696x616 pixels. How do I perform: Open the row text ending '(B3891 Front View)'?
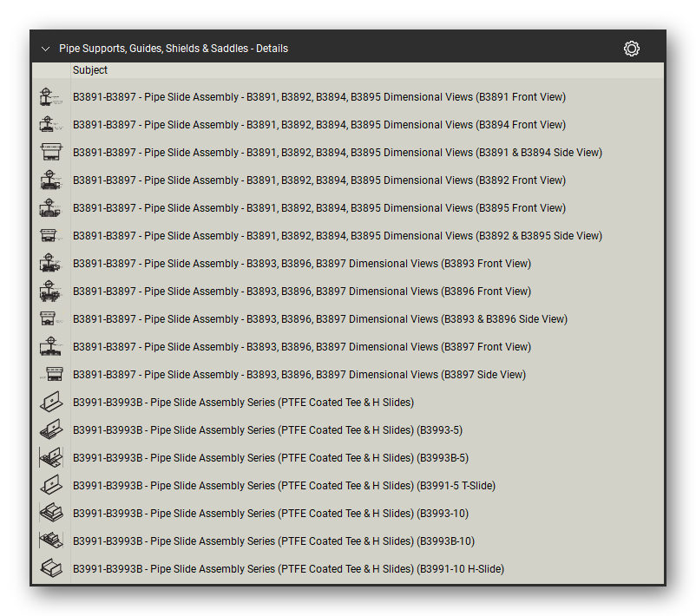319,97
